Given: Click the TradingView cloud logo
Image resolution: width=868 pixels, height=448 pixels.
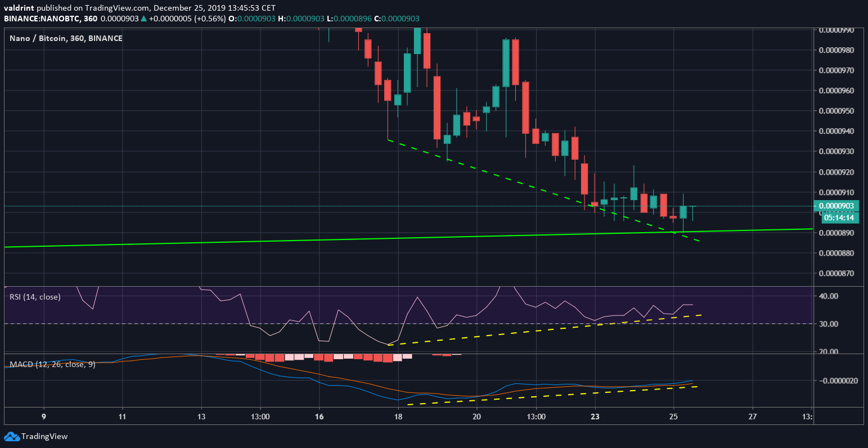Looking at the screenshot, I should pos(13,436).
